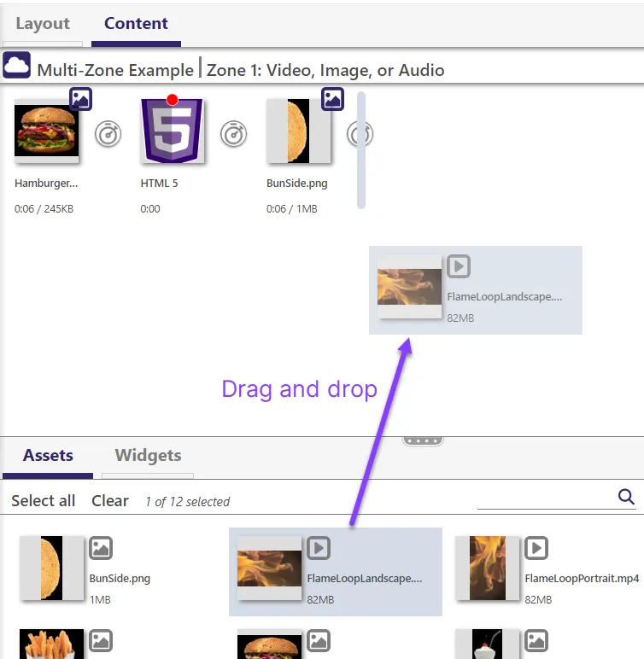
Task: Click the 1 of 12 selected status text
Action: coord(188,502)
